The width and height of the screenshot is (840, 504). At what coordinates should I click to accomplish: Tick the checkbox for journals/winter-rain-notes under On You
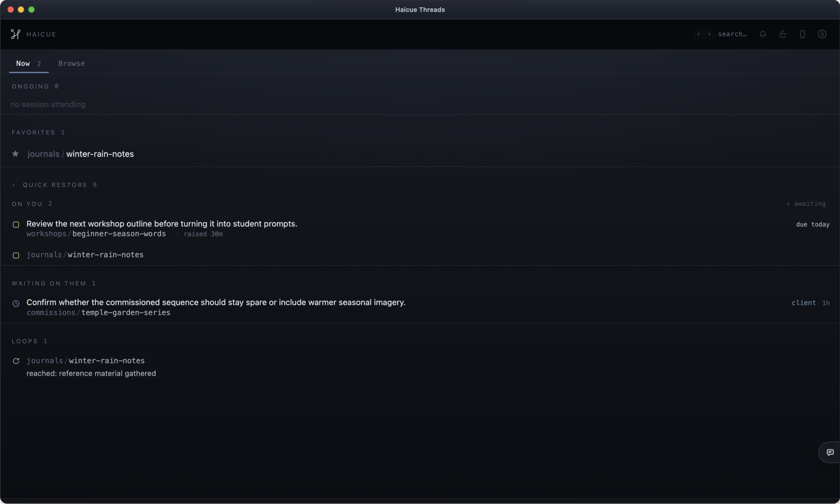click(16, 256)
